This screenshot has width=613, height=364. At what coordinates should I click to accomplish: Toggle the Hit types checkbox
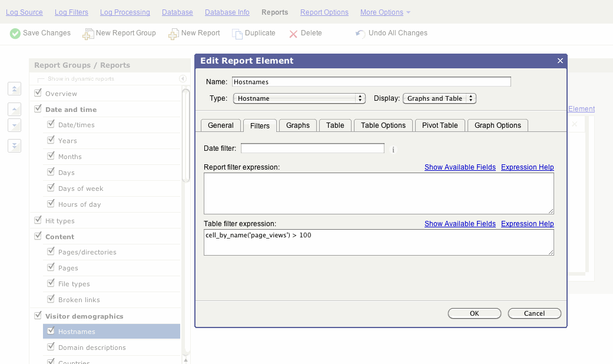[38, 220]
